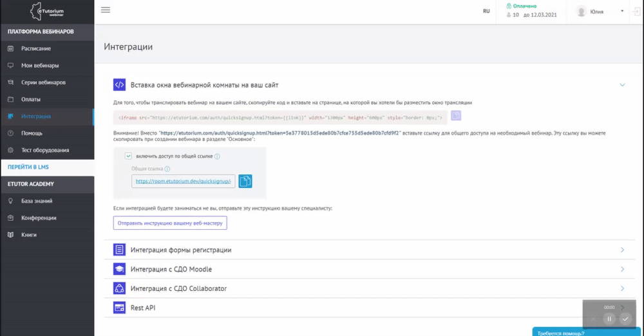Copy the shared link icon

coord(245,182)
